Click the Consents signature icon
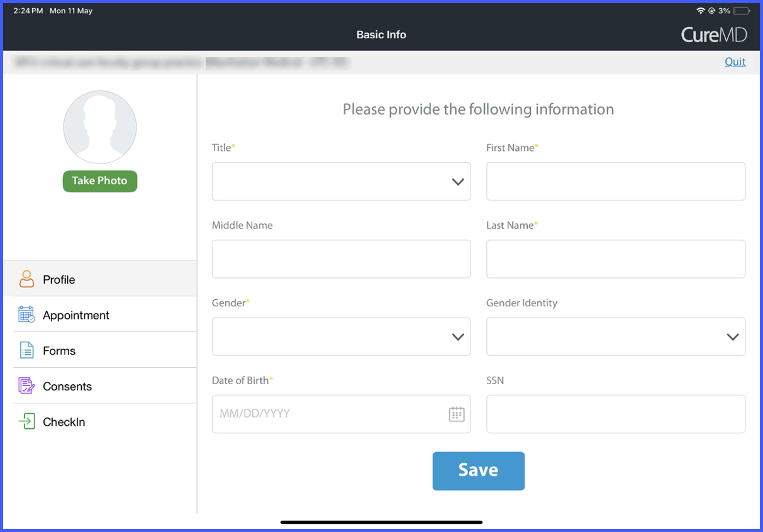 (26, 386)
